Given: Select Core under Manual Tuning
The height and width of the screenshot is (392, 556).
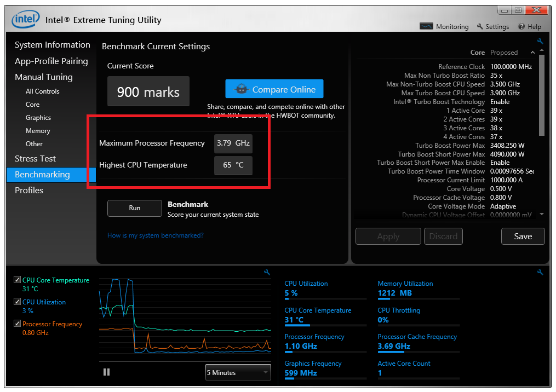Looking at the screenshot, I should point(32,104).
